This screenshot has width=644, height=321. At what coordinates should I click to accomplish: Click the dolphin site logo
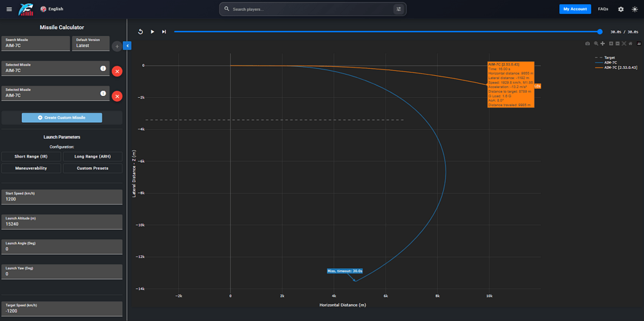pos(26,9)
